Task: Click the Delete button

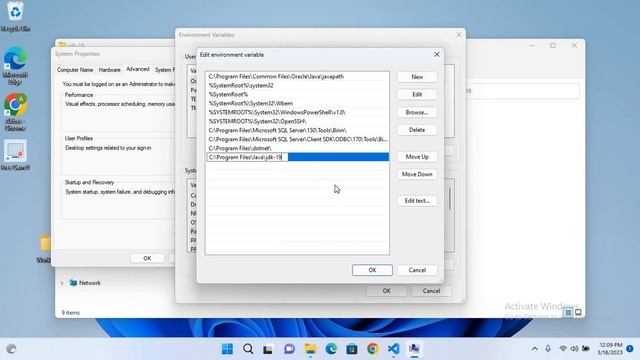Action: (417, 130)
